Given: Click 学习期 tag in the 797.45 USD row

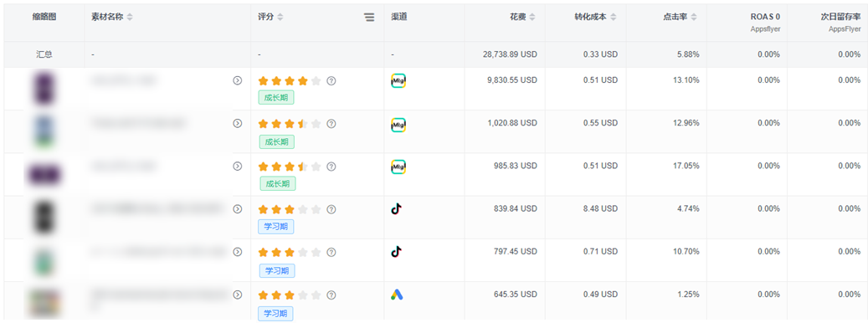Looking at the screenshot, I should (x=277, y=270).
